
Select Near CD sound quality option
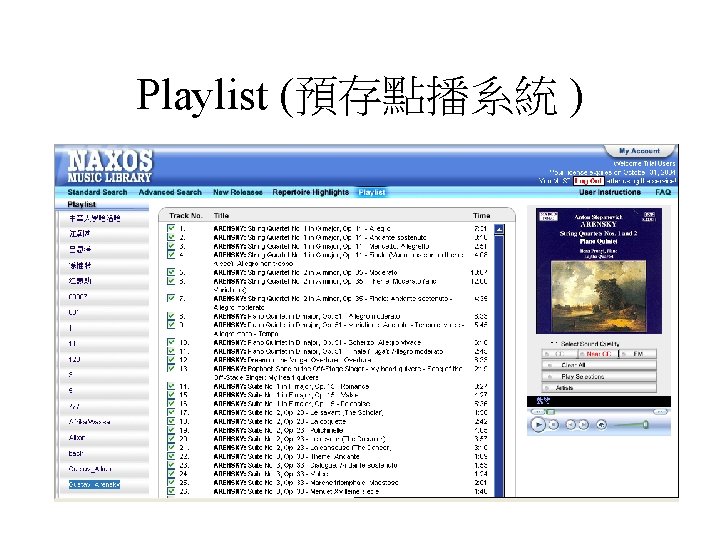pos(598,354)
